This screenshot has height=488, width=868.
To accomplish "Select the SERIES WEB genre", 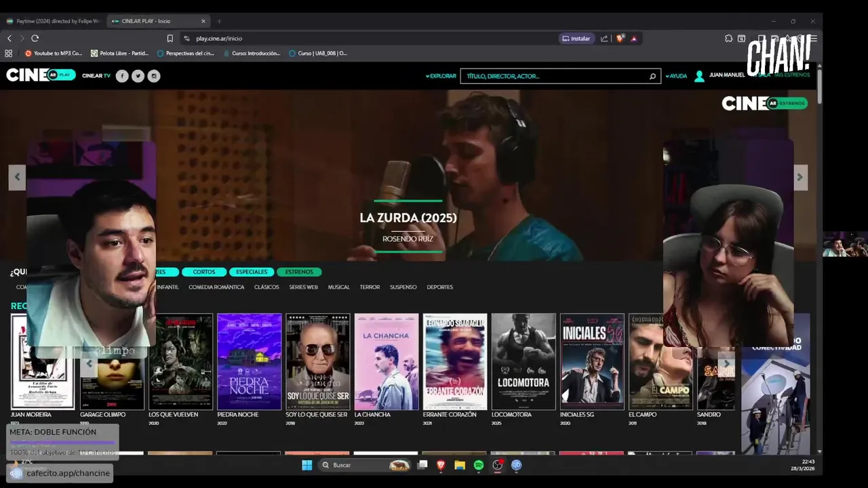I will tap(303, 287).
